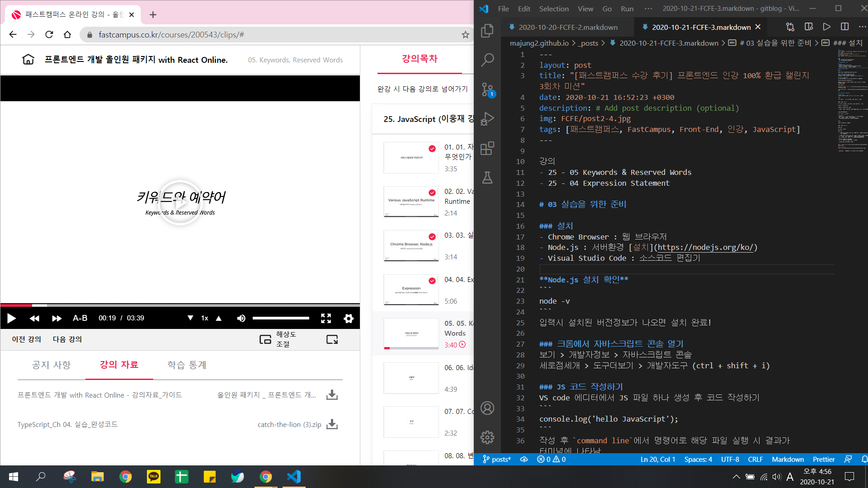Go to 이전 강의
The image size is (868, 488).
[x=27, y=339]
